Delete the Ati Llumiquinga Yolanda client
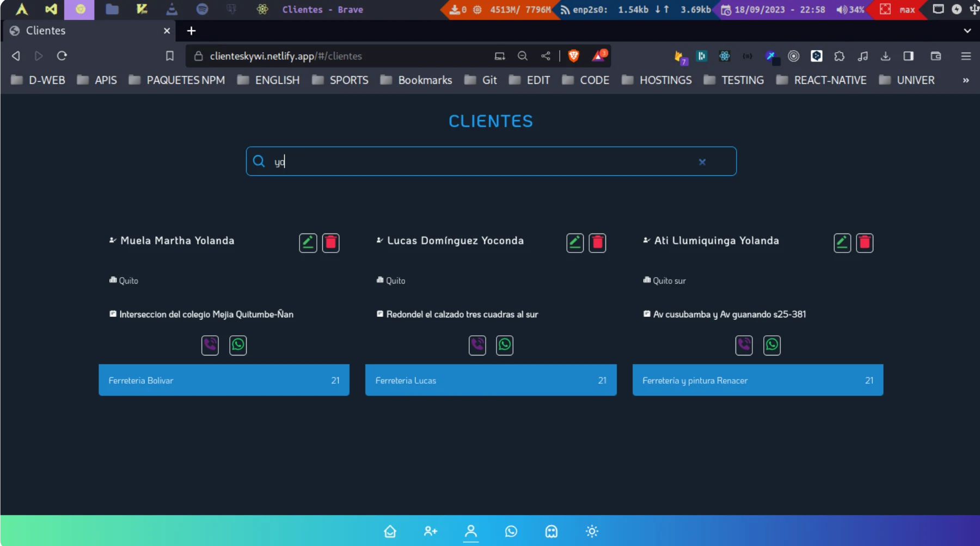The width and height of the screenshot is (980, 546). (x=864, y=243)
